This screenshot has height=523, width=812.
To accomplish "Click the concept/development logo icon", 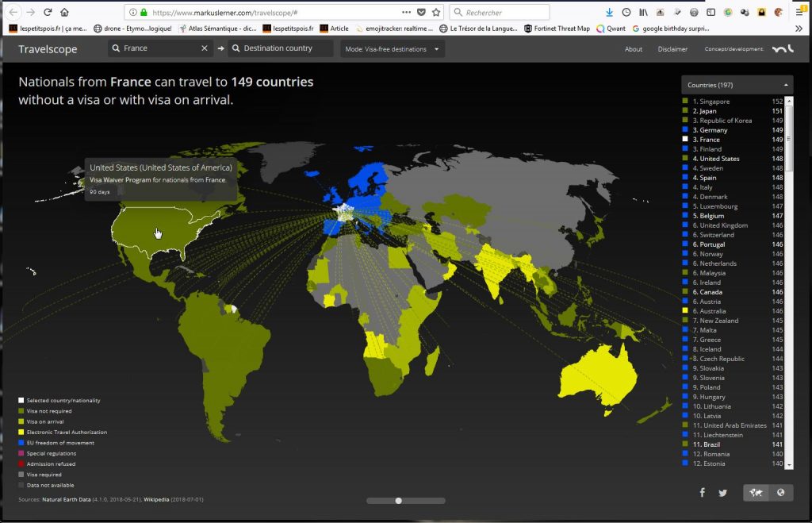I will (x=782, y=49).
